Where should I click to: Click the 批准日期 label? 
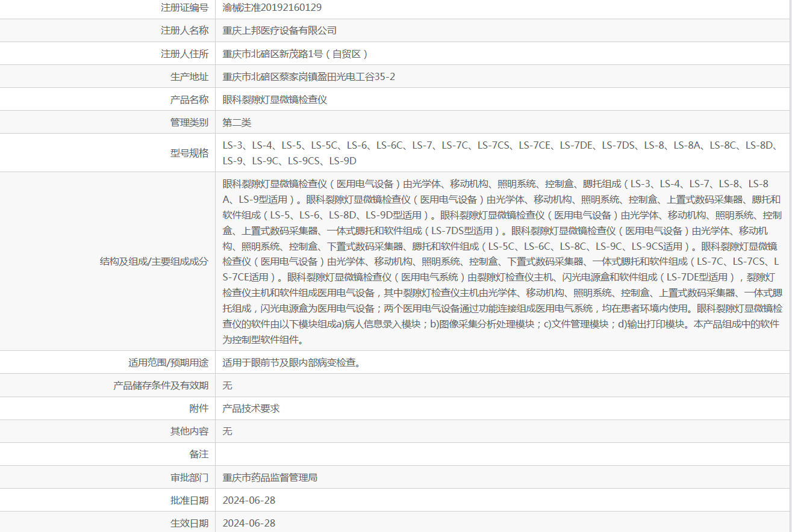190,500
